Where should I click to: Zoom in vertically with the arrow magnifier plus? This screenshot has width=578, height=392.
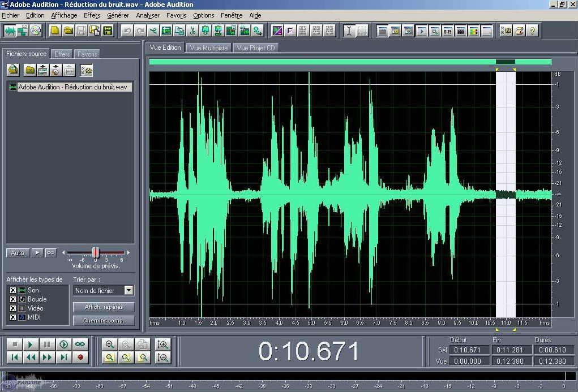162,344
